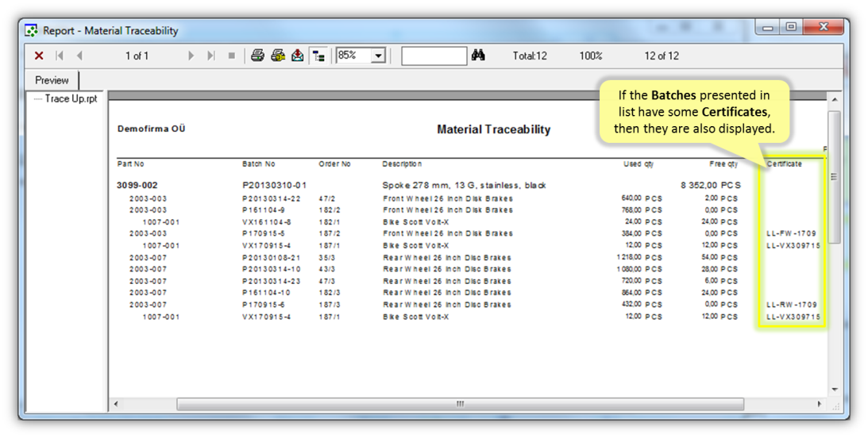Click used quantity 640,00 PCS

(x=642, y=198)
